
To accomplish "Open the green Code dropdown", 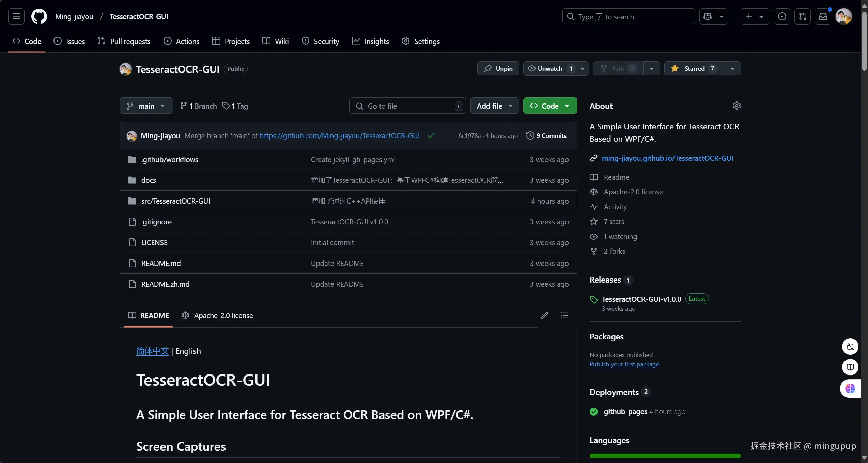I will tap(549, 106).
